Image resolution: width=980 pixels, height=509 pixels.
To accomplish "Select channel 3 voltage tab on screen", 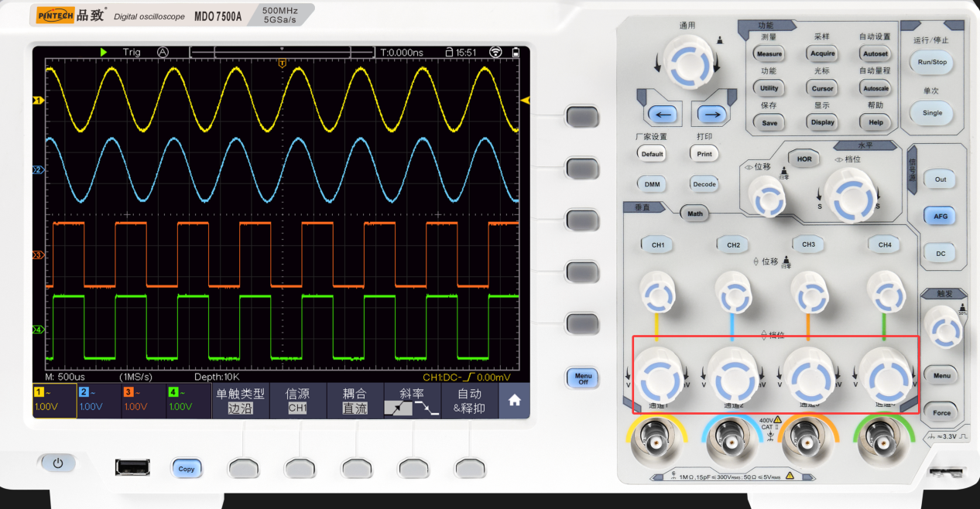I will (x=144, y=401).
